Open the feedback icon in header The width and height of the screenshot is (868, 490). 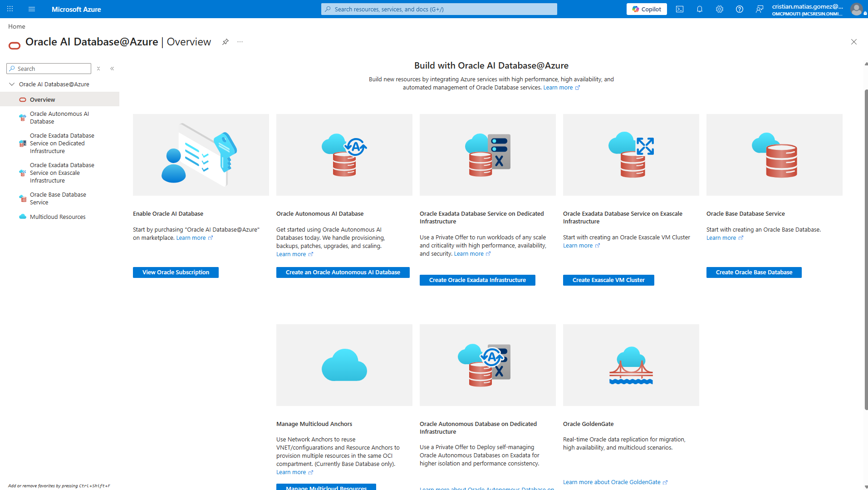coord(760,9)
